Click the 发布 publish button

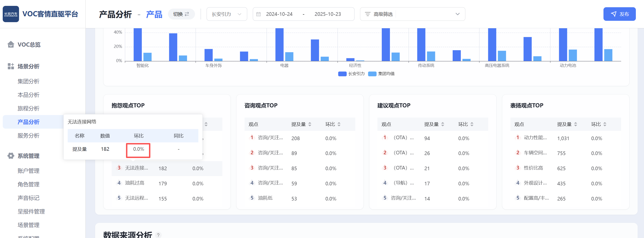click(x=619, y=14)
